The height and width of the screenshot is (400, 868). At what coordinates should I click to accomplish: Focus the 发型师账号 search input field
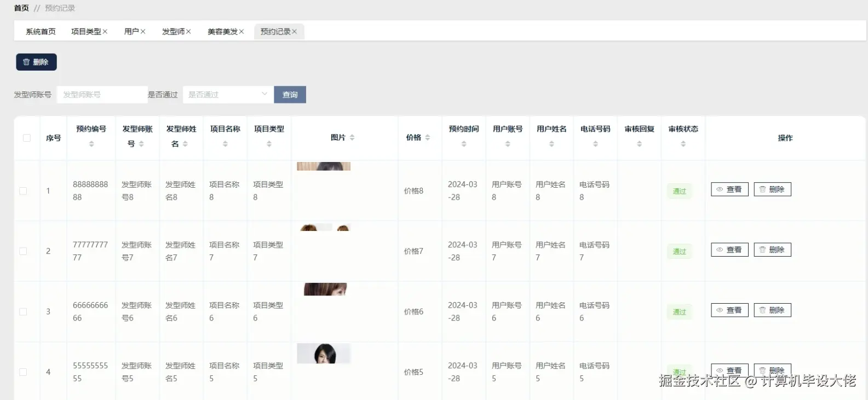[x=102, y=95]
